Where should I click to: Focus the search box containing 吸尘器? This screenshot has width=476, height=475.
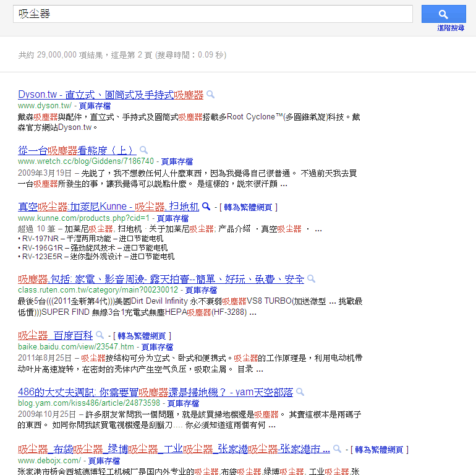(213, 14)
